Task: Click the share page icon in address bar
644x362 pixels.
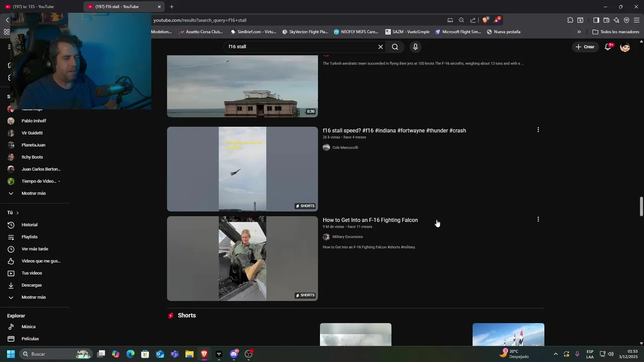Action: pyautogui.click(x=473, y=20)
